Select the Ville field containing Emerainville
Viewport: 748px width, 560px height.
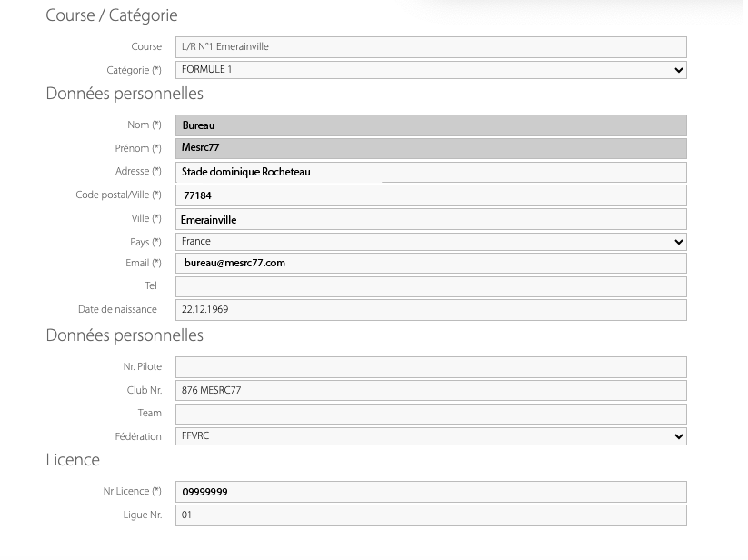tap(431, 219)
